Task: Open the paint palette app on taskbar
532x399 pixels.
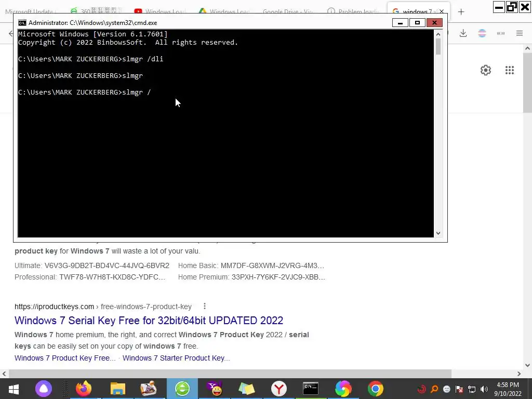Action: pyautogui.click(x=148, y=389)
